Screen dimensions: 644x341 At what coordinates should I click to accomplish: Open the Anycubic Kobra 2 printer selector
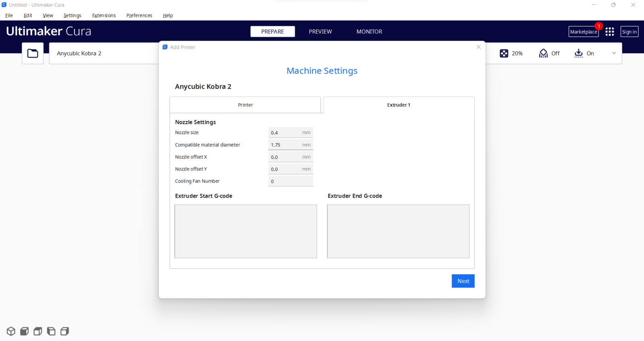coord(104,53)
